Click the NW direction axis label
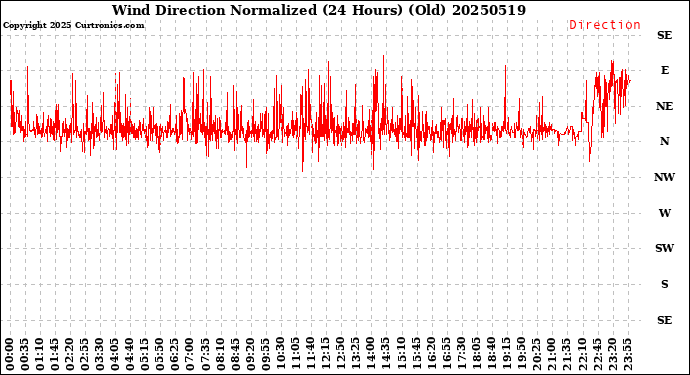 pos(664,177)
